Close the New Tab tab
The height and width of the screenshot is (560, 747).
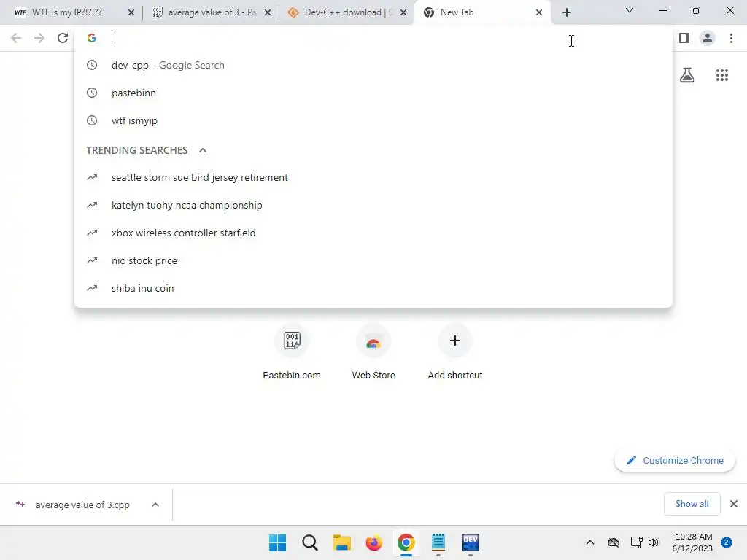[x=539, y=13]
